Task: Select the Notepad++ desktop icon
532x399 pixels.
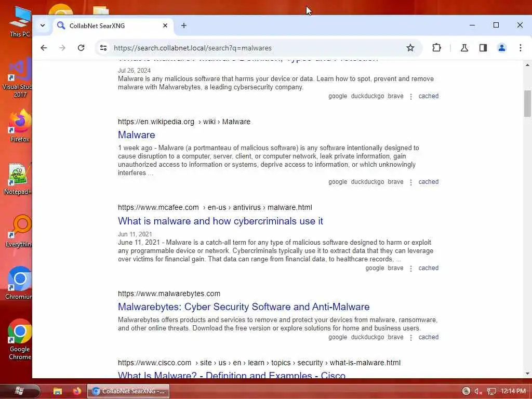Action: coord(18,179)
